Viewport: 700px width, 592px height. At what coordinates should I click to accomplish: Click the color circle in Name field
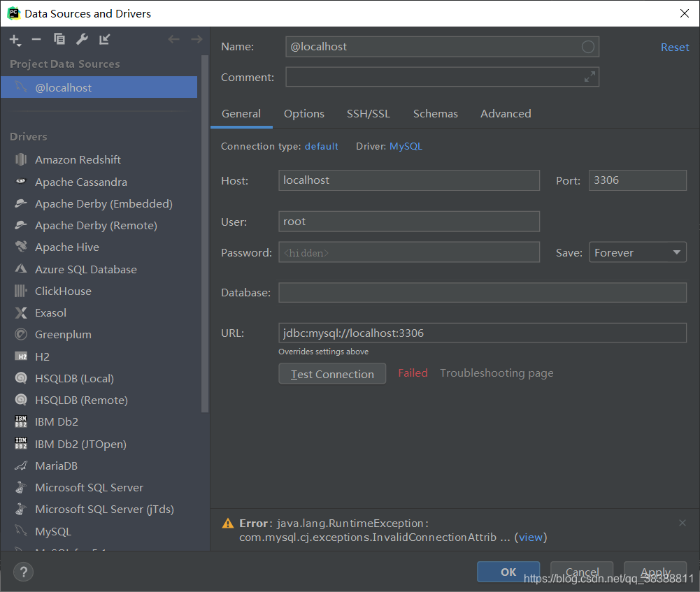tap(588, 47)
